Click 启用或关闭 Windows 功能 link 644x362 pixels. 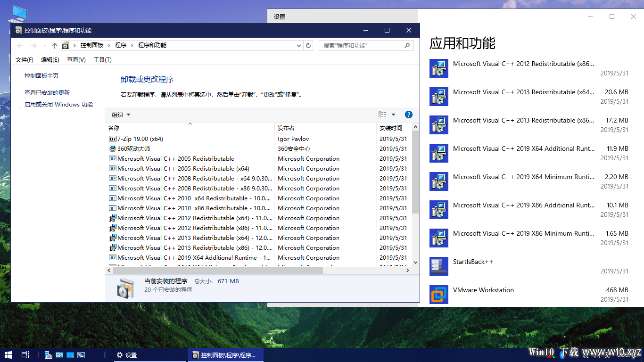pos(59,105)
